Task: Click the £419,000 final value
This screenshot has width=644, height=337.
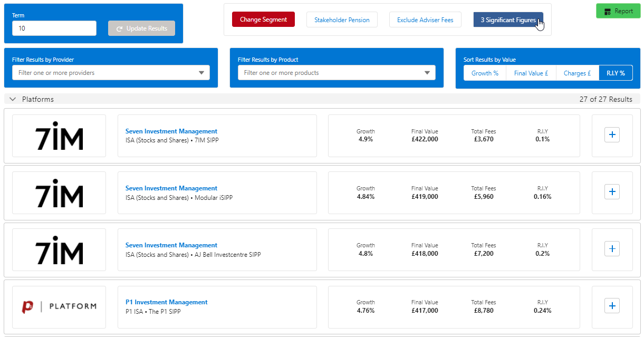Action: 425,196
